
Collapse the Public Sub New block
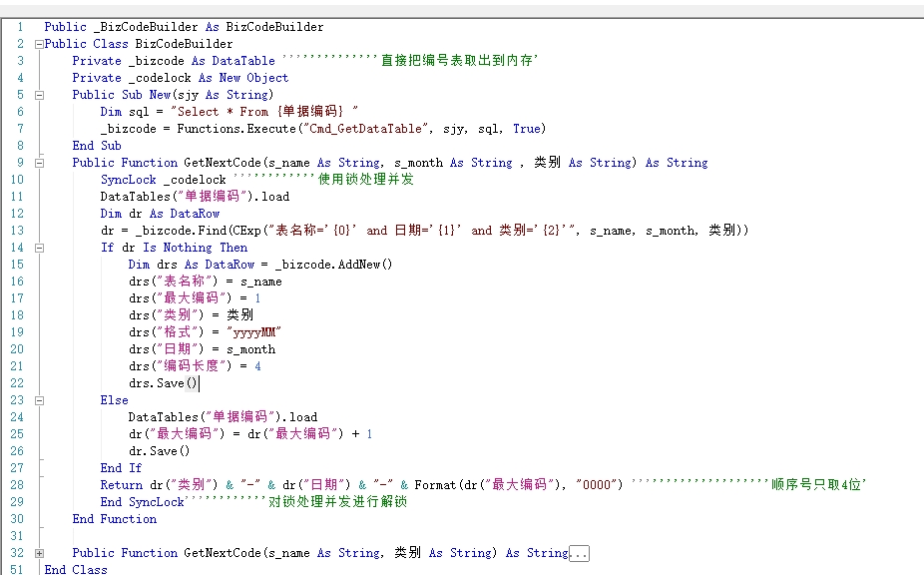tap(39, 95)
